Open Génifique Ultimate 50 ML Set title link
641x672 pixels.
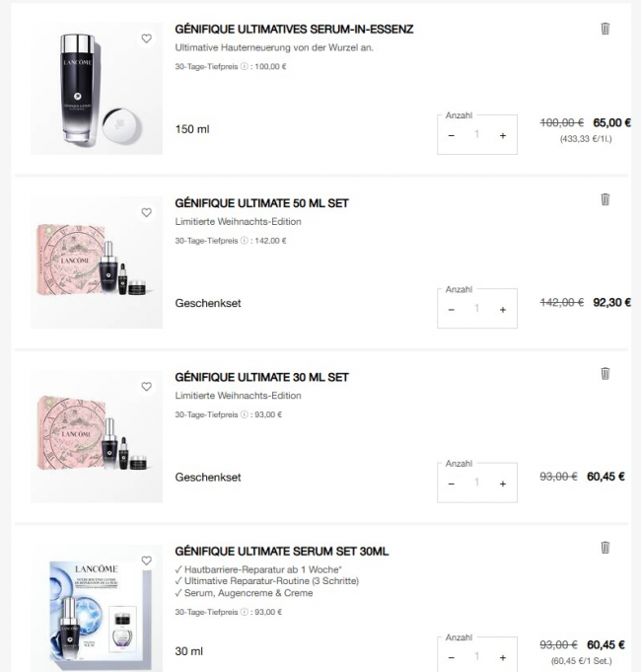pos(261,203)
